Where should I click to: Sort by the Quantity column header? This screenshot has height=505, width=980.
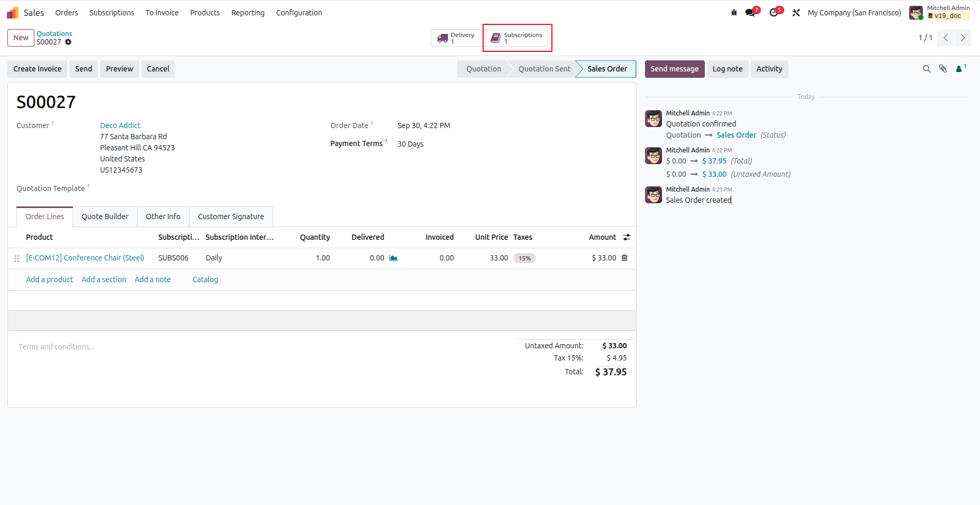tap(315, 237)
